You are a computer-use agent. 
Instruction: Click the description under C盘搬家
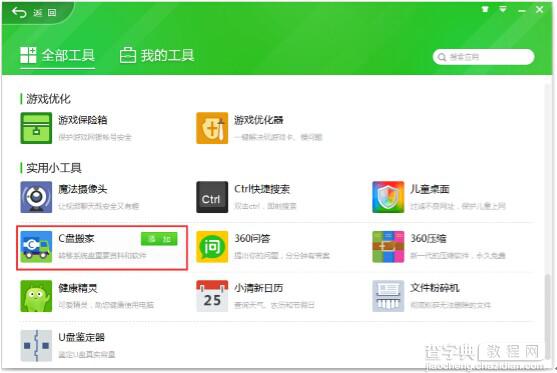click(x=102, y=255)
